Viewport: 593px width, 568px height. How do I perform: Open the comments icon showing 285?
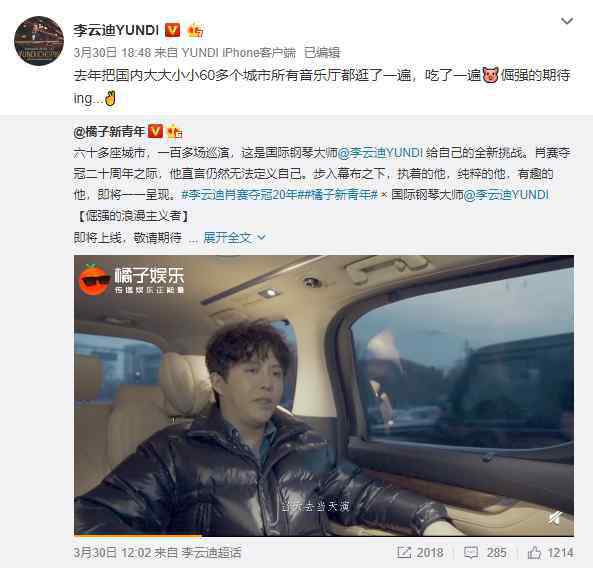[x=486, y=552]
